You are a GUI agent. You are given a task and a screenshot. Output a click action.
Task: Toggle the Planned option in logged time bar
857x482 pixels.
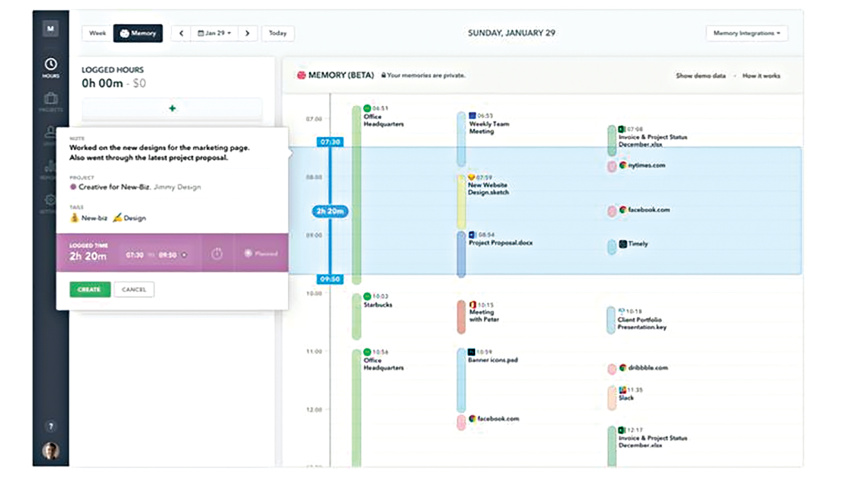[x=262, y=254]
